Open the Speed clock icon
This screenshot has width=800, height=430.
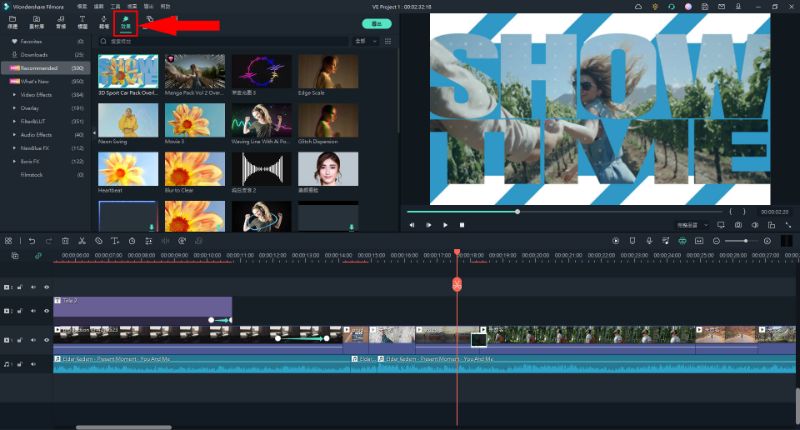point(132,241)
